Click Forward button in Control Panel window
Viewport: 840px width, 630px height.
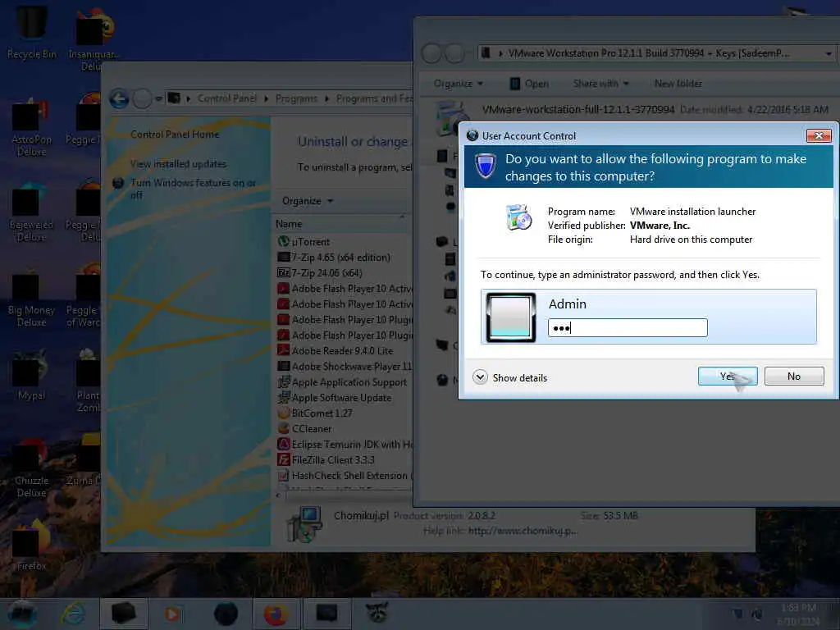[x=142, y=98]
